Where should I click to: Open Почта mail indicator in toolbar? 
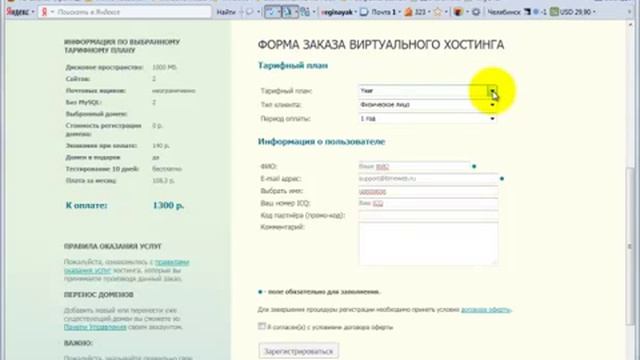click(380, 12)
